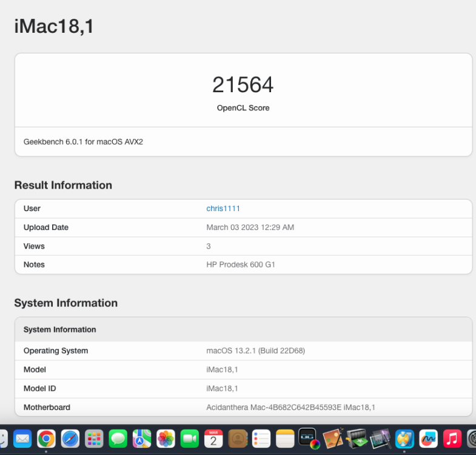Open Freeform from the dock
The width and height of the screenshot is (476, 455).
click(x=428, y=439)
